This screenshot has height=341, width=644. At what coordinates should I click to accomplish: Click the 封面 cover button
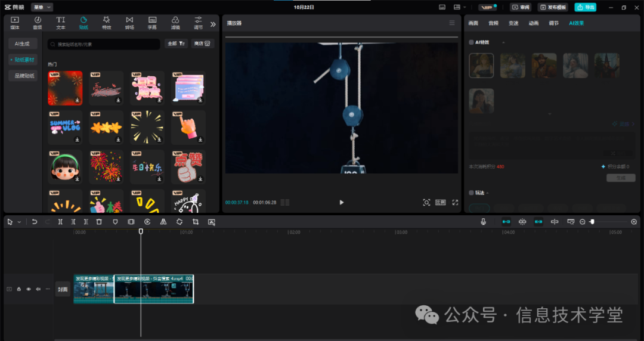pyautogui.click(x=63, y=289)
